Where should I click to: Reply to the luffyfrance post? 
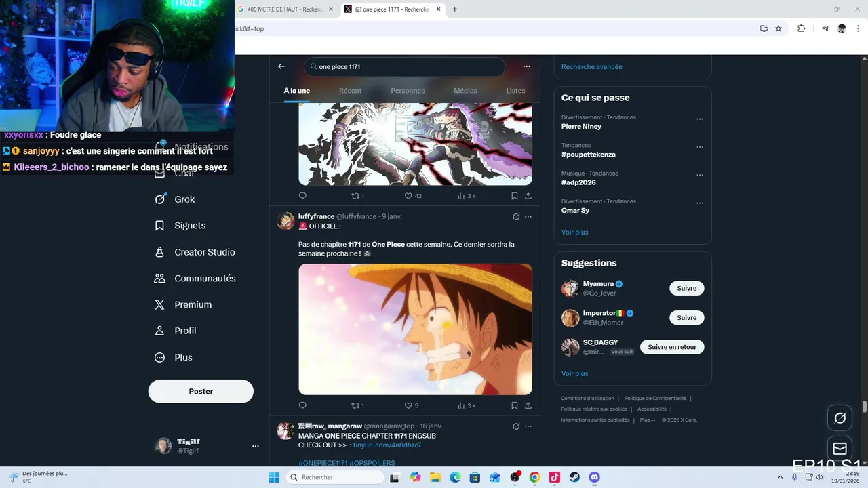pyautogui.click(x=302, y=405)
